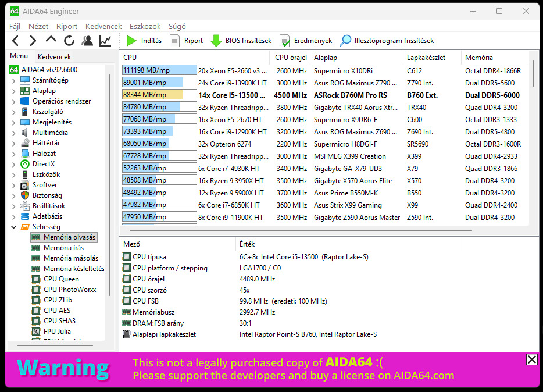The image size is (543, 392).
Task: Select Memória késleltetés benchmark
Action: [74, 268]
